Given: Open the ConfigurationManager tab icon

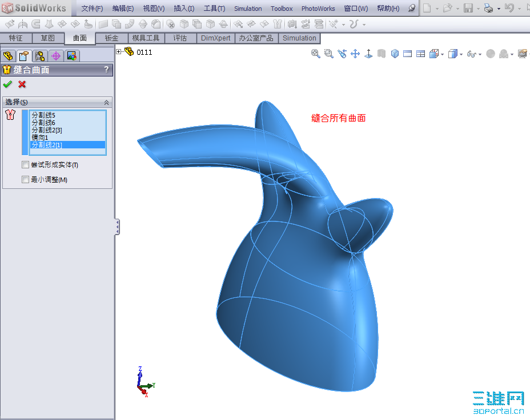Looking at the screenshot, I should point(40,56).
